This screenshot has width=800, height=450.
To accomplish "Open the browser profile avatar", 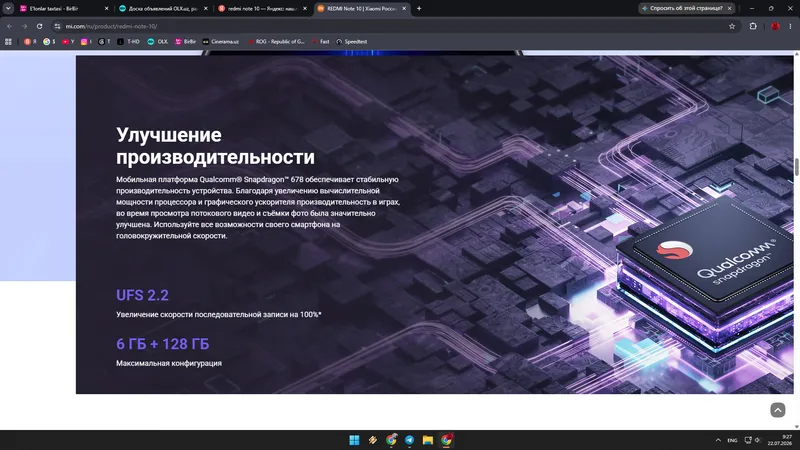I will tap(775, 26).
